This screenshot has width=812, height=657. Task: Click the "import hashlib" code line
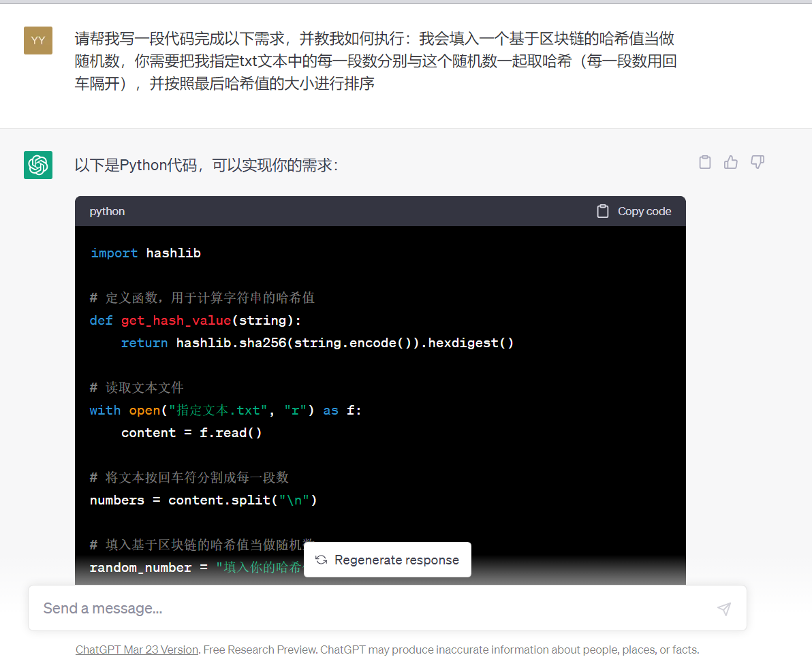pos(145,253)
